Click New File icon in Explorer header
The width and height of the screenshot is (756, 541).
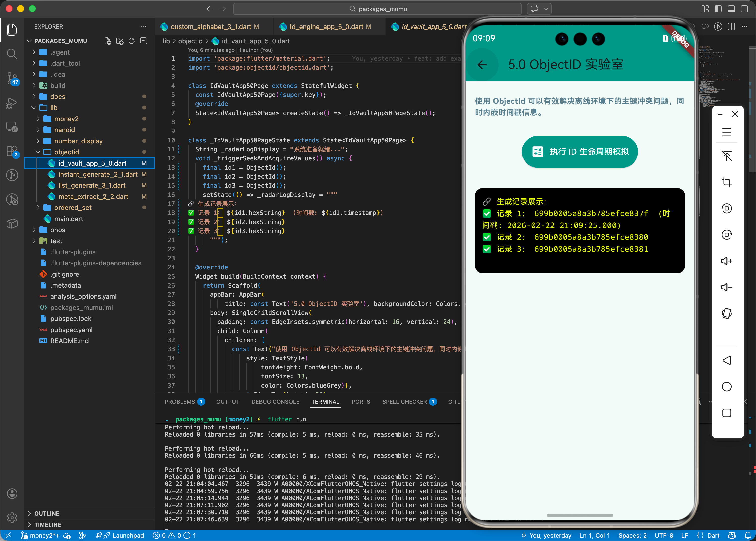(x=108, y=41)
